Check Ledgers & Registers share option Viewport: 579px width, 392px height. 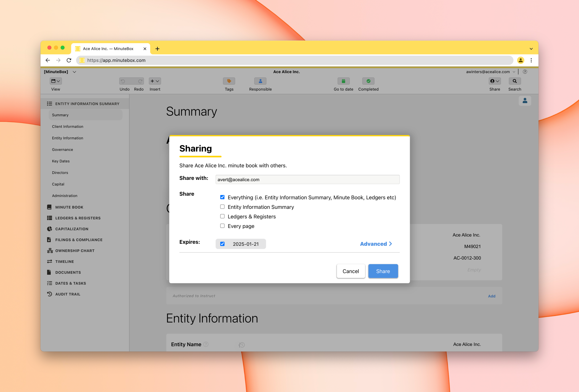click(x=222, y=216)
